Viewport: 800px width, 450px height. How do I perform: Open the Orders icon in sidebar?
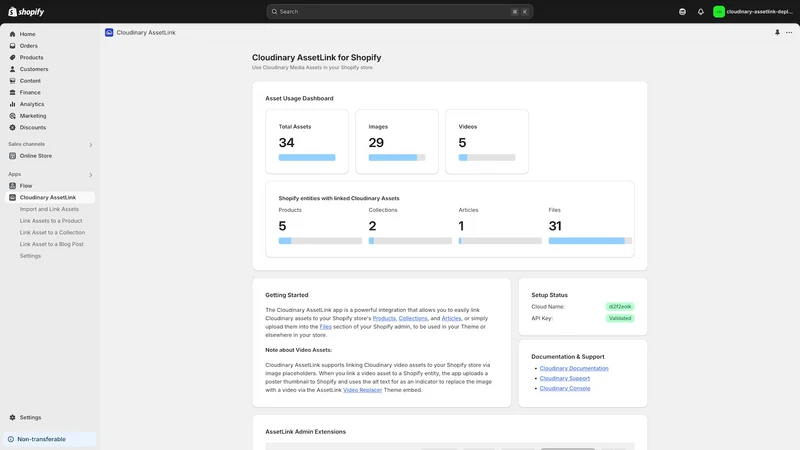[x=12, y=46]
